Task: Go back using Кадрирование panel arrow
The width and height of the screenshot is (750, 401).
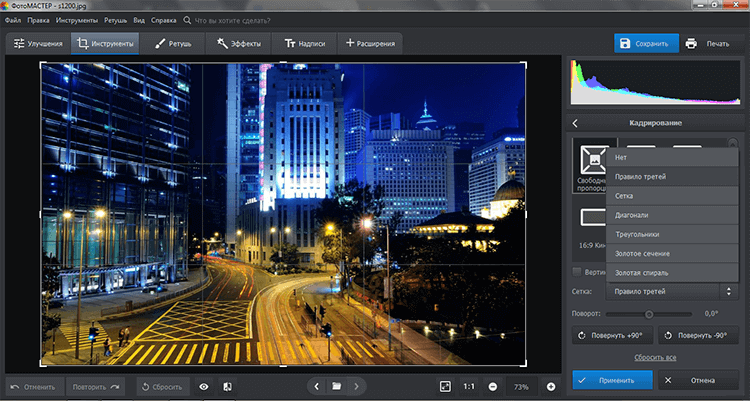Action: click(575, 123)
